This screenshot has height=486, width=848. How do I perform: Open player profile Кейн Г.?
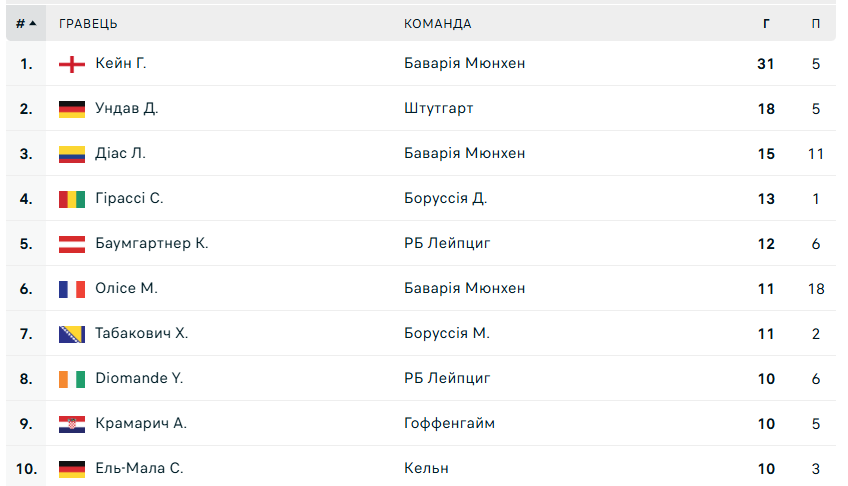(121, 63)
